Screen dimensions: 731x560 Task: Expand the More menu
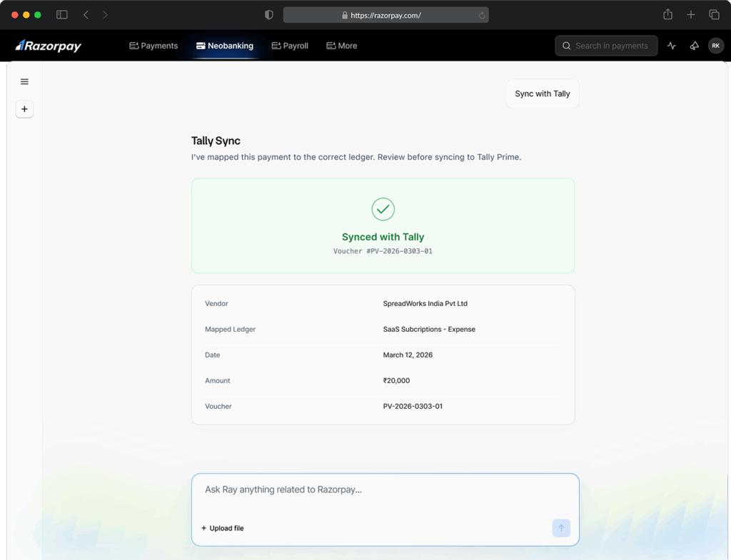click(x=341, y=46)
